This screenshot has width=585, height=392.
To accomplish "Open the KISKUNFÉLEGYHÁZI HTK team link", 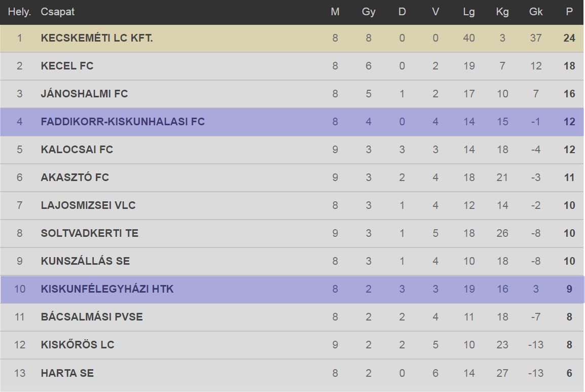I will click(107, 289).
